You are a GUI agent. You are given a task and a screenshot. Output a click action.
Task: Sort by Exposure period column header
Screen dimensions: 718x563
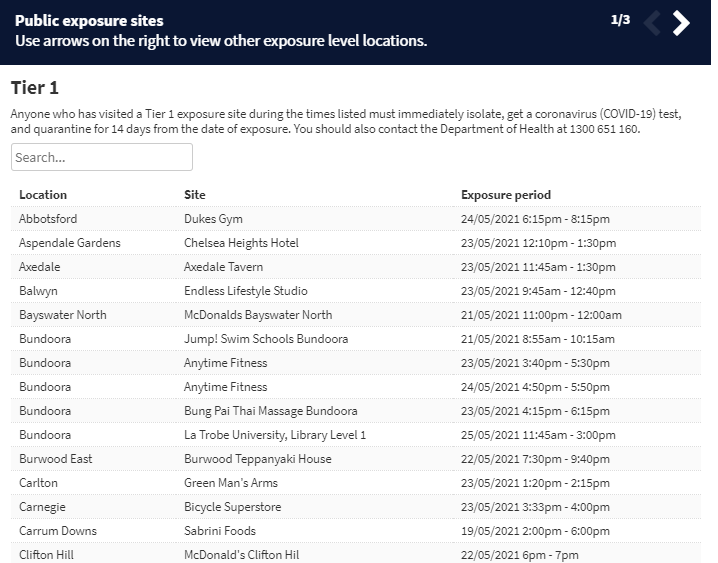tap(506, 195)
